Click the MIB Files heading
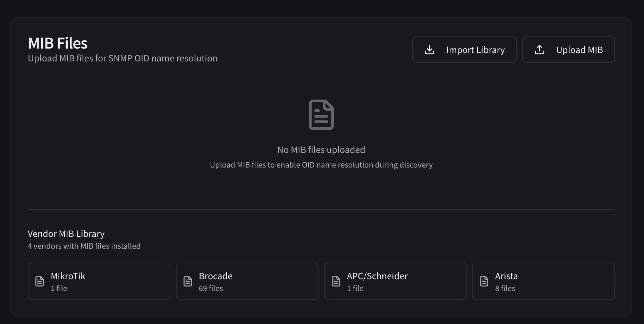644x324 pixels. (58, 43)
